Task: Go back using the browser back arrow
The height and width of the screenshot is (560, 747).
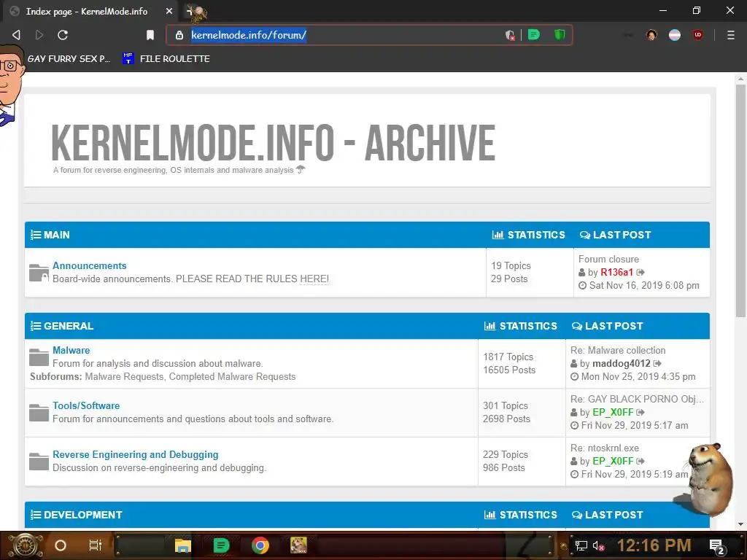Action: tap(16, 35)
